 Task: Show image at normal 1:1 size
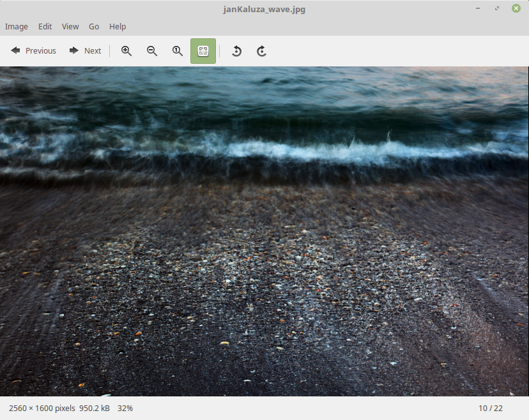click(x=178, y=51)
